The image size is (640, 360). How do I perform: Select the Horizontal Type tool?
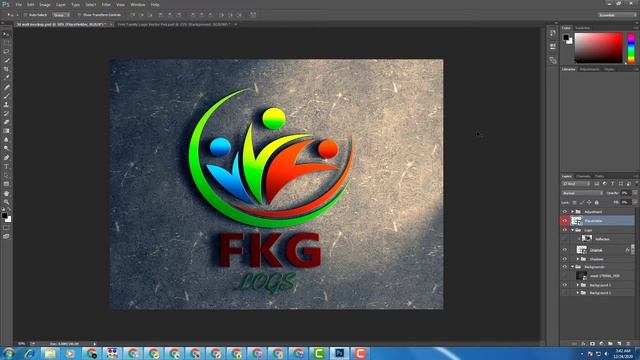tap(6, 167)
